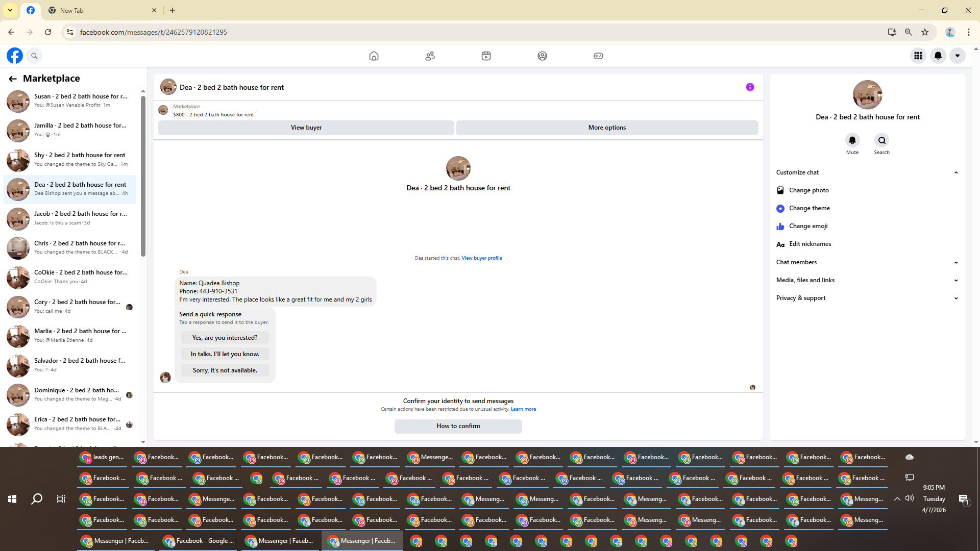Open the Reels video icon
The image size is (980, 551).
point(486,56)
